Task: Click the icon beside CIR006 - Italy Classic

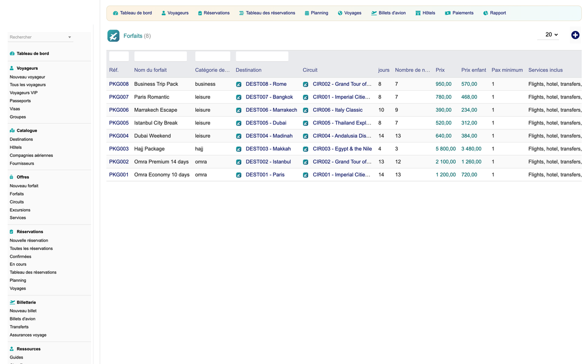Action: pos(306,110)
